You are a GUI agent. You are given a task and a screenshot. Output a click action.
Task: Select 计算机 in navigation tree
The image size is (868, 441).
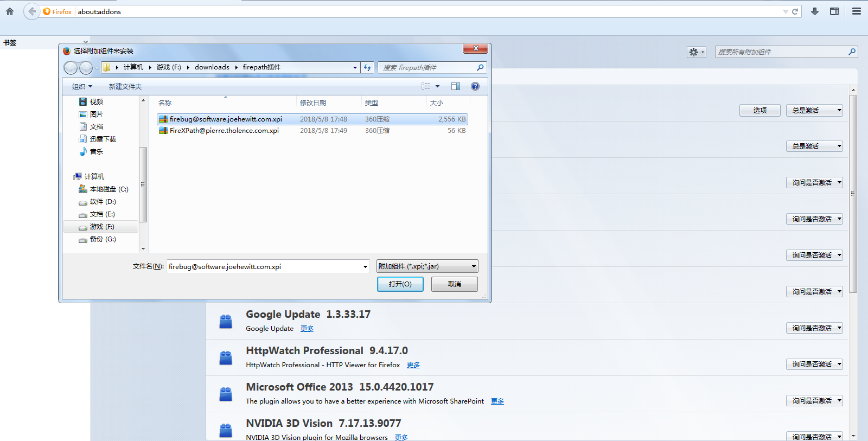coord(94,176)
